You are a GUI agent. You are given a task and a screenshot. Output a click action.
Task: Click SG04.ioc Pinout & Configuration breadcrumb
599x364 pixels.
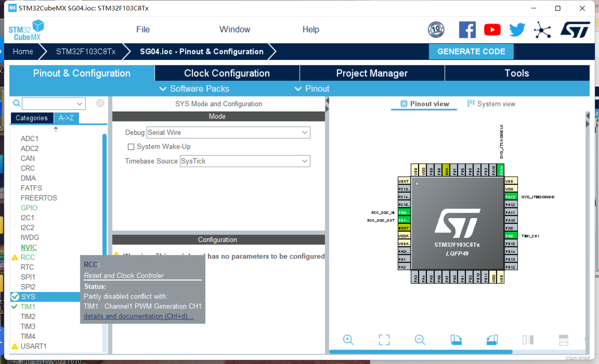pos(202,52)
